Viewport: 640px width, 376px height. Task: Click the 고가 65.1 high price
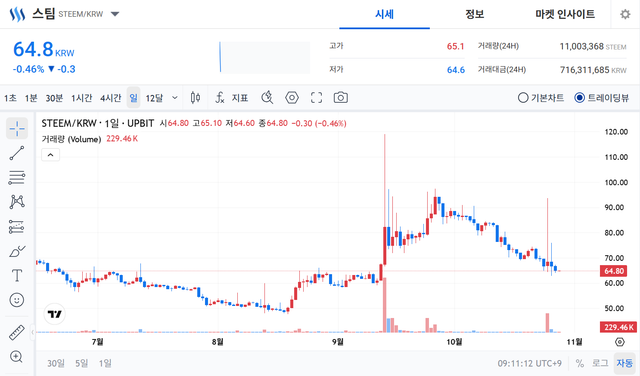tap(397, 46)
